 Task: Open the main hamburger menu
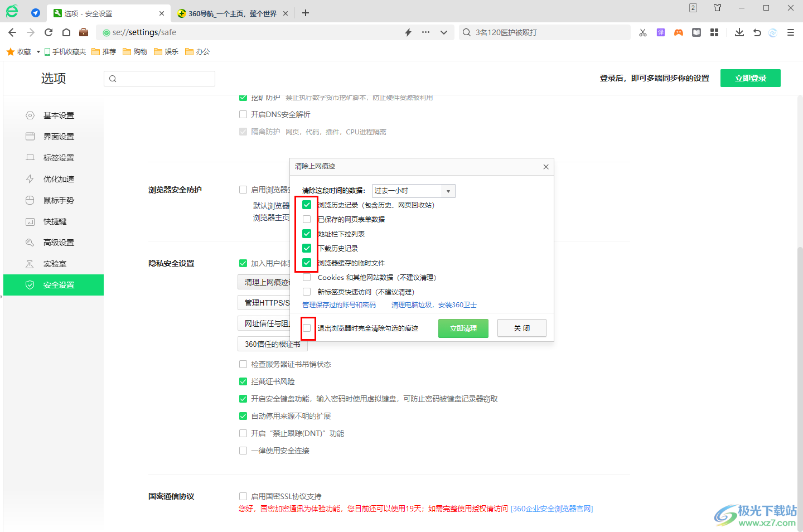[791, 32]
